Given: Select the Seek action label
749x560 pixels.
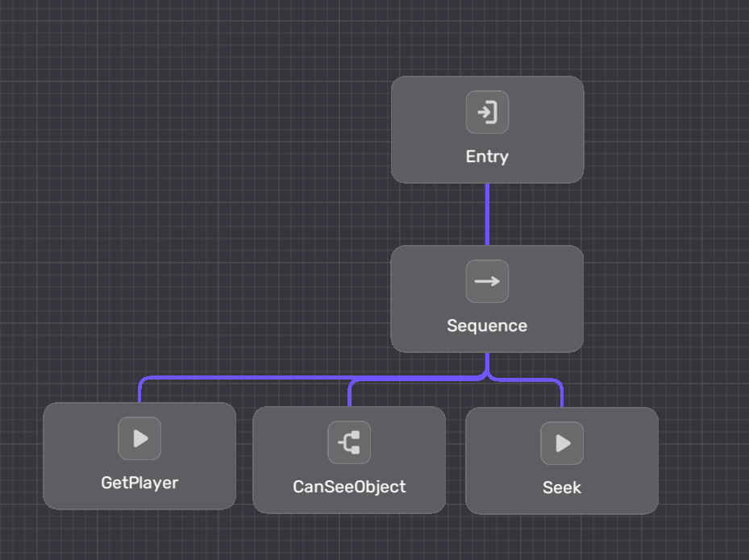Looking at the screenshot, I should (x=562, y=487).
